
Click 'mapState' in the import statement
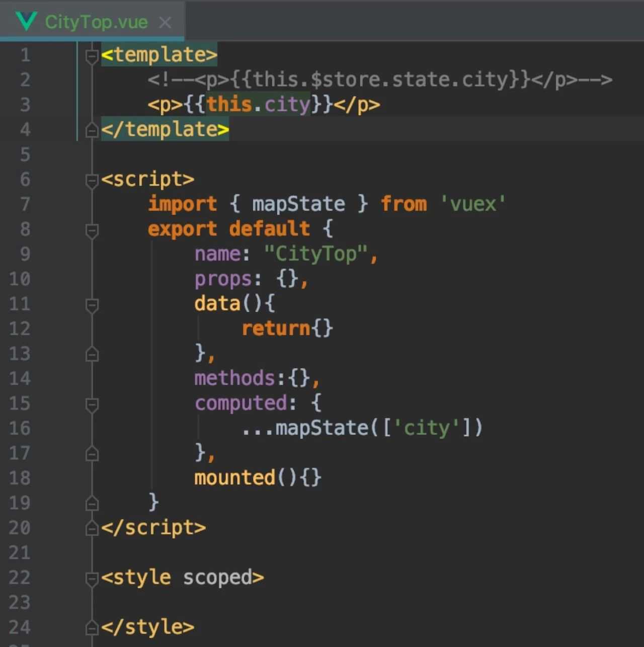click(x=299, y=204)
